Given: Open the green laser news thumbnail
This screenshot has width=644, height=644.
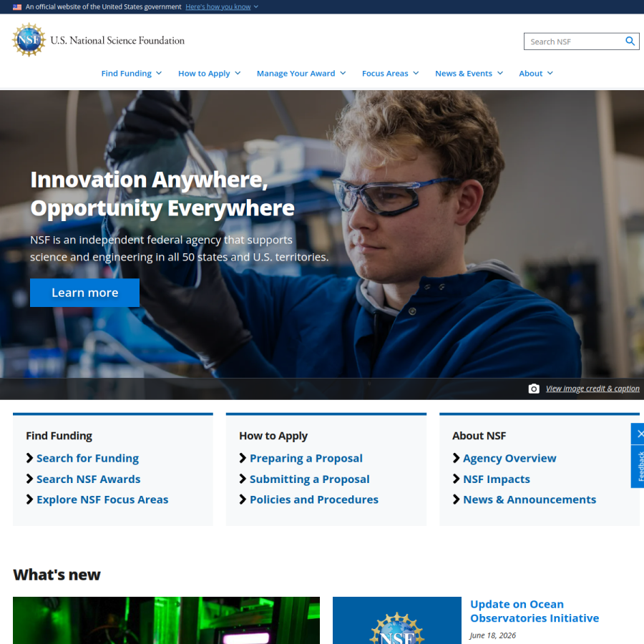Looking at the screenshot, I should [x=166, y=620].
